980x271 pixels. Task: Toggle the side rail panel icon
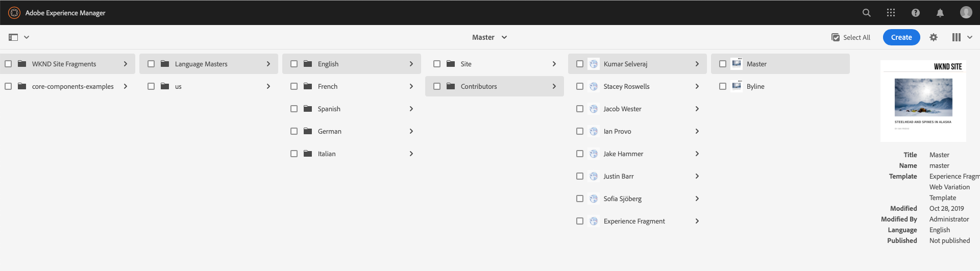13,37
